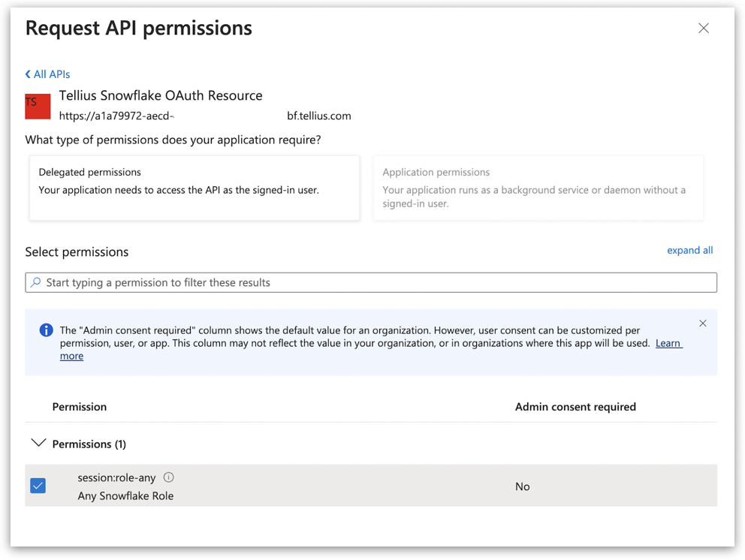The height and width of the screenshot is (560, 745).
Task: Uncheck the session:role-any permission checkbox
Action: [38, 486]
